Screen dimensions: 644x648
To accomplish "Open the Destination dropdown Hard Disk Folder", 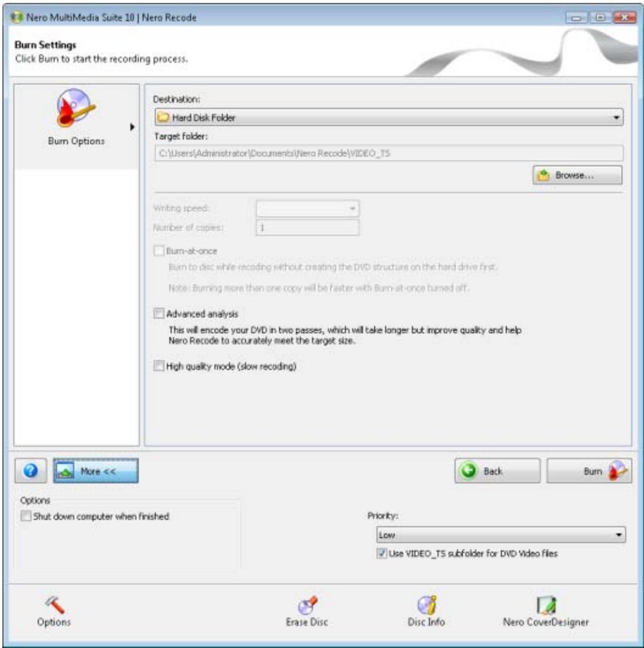I will 389,118.
